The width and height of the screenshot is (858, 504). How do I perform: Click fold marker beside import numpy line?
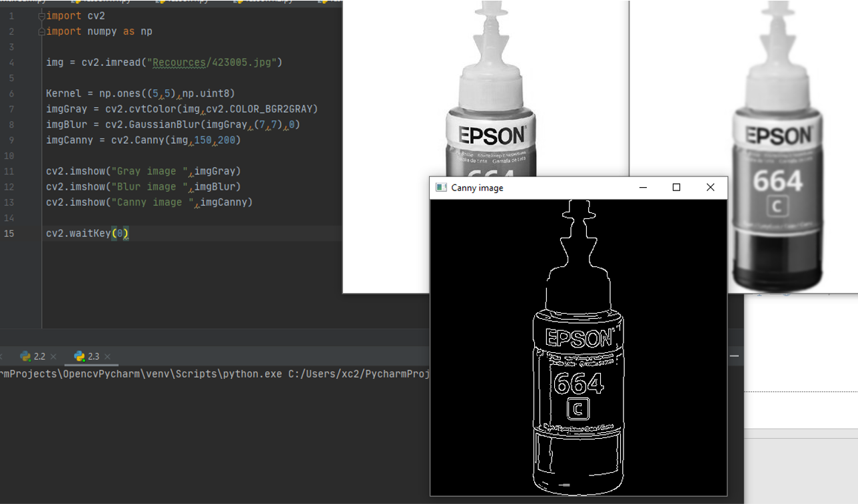42,31
